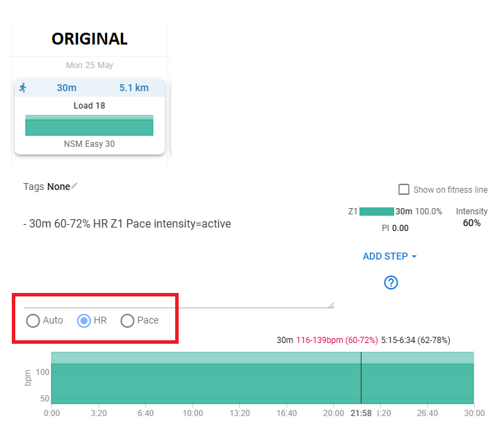The height and width of the screenshot is (421, 504).
Task: Click the NSM Easy 30 workout name
Action: coord(89,144)
